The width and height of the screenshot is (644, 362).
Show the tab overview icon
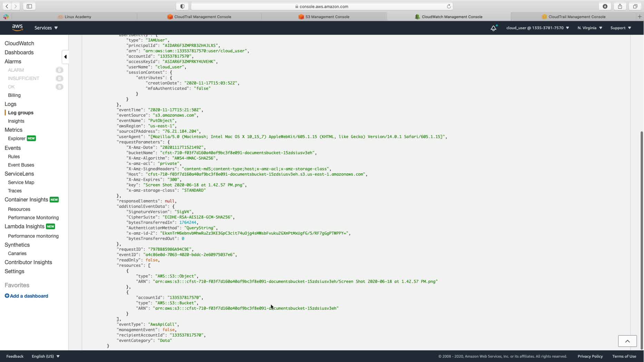(x=635, y=6)
